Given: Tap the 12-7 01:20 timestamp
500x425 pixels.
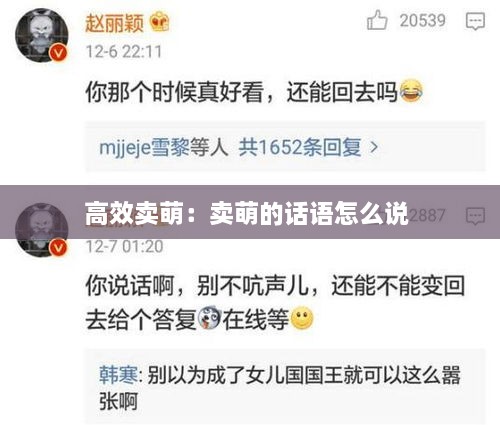Looking at the screenshot, I should pos(124,246).
